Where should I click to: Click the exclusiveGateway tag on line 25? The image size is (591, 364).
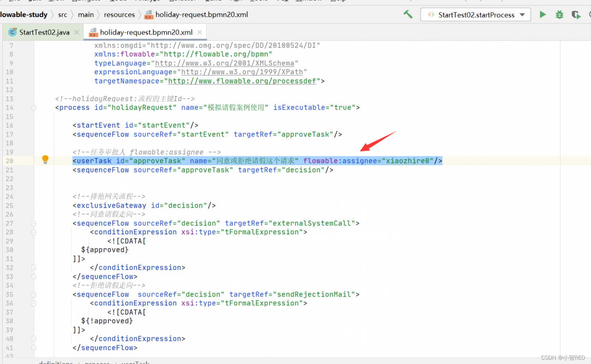tap(111, 205)
